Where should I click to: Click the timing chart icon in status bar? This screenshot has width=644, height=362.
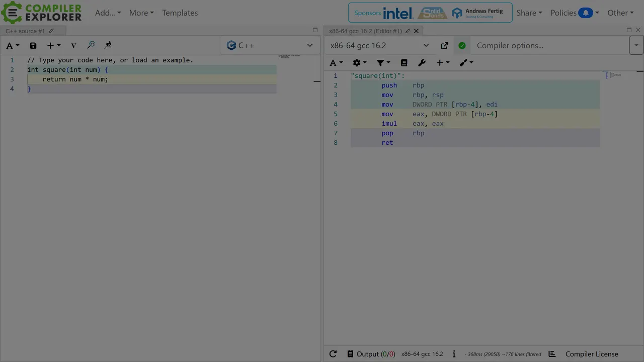(552, 354)
